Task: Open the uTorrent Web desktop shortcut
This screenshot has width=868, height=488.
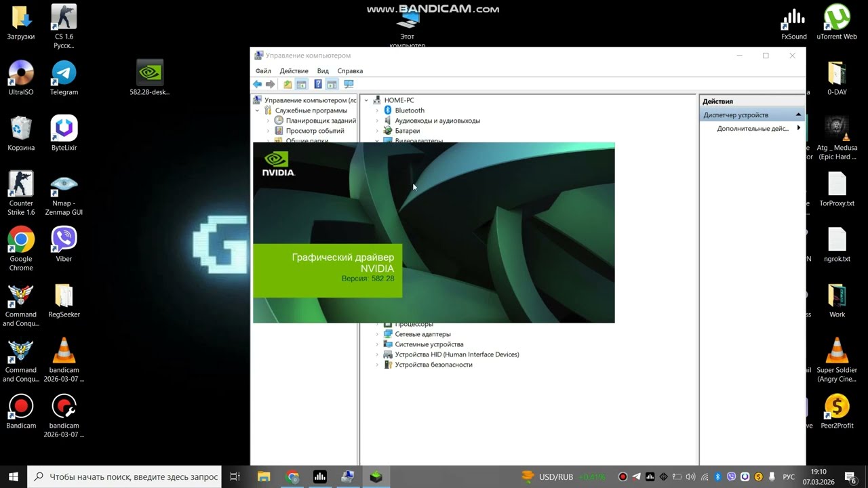Action: [x=837, y=22]
